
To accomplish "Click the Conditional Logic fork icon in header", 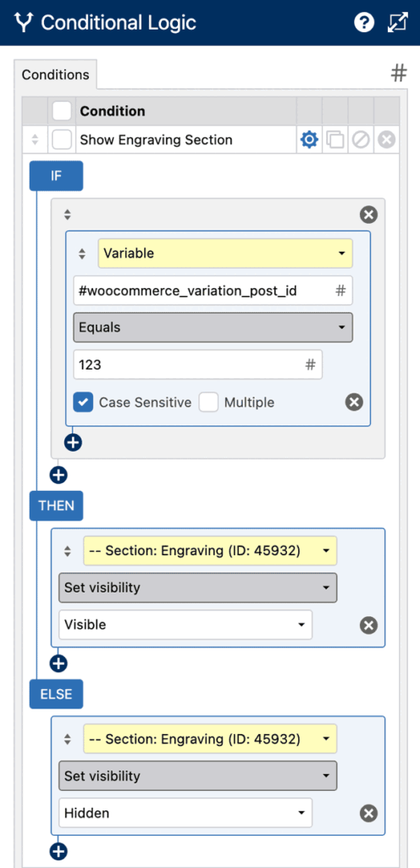I will pos(23,23).
